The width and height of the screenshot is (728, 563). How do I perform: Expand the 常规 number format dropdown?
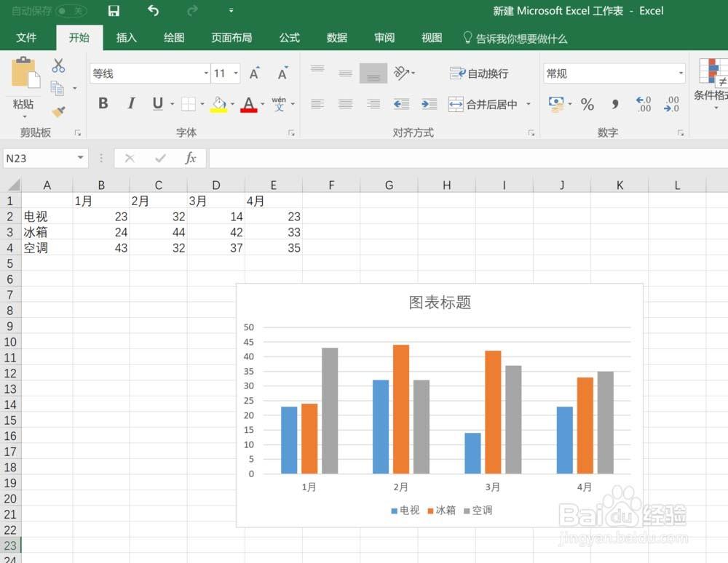pos(680,73)
